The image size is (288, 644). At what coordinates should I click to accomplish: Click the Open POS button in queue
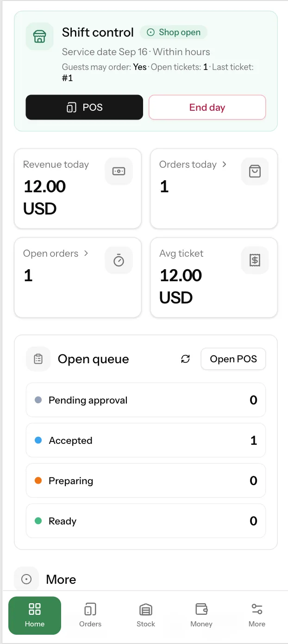tap(233, 359)
